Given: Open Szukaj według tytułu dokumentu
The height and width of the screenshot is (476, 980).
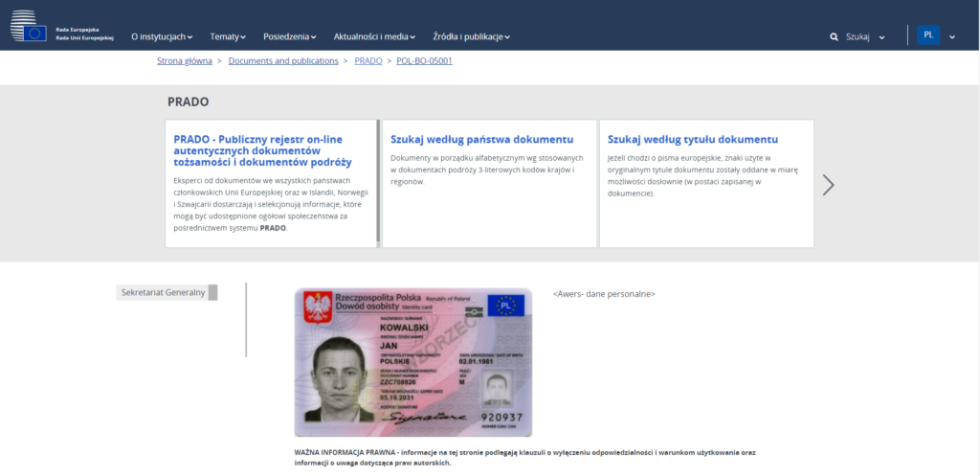Looking at the screenshot, I should [692, 139].
